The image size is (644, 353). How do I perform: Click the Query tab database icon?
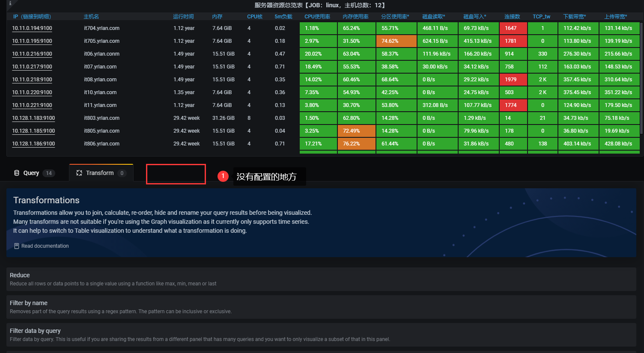pyautogui.click(x=17, y=173)
